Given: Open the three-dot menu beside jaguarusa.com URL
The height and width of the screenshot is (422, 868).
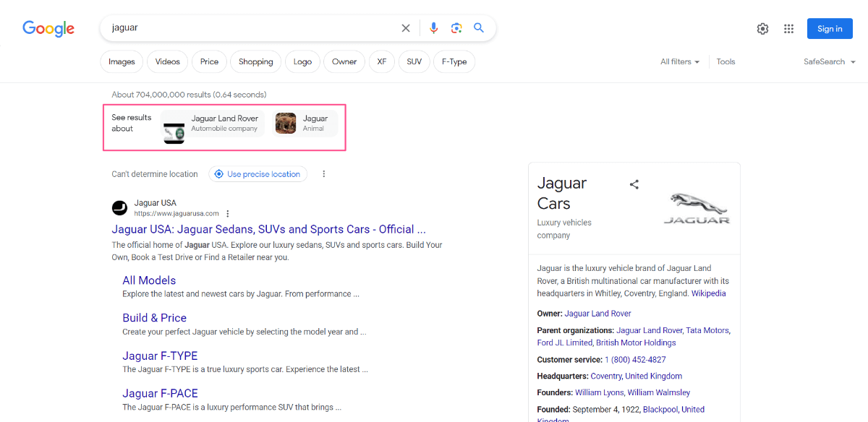Looking at the screenshot, I should click(x=228, y=213).
